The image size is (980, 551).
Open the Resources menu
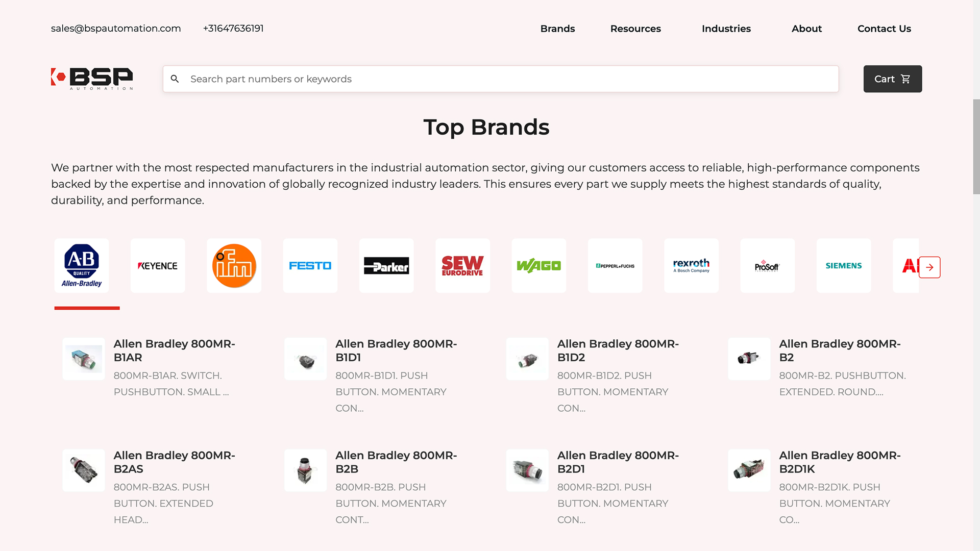[x=635, y=29]
